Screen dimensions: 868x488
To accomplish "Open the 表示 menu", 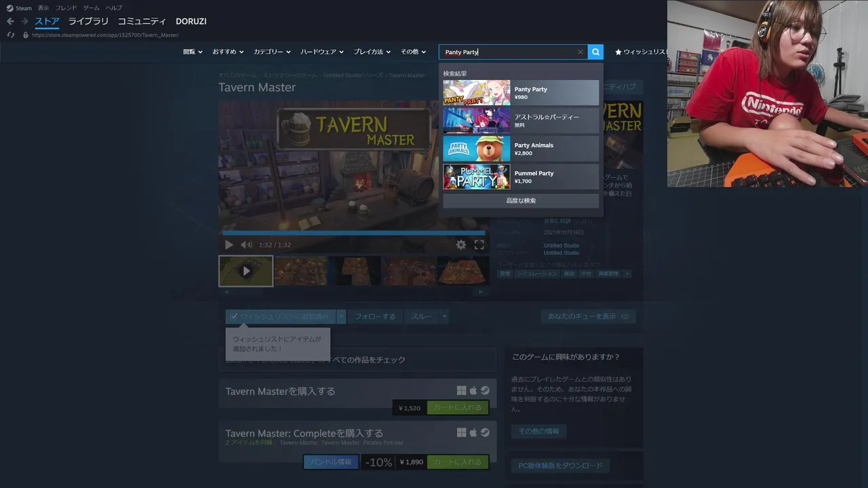I will [43, 8].
